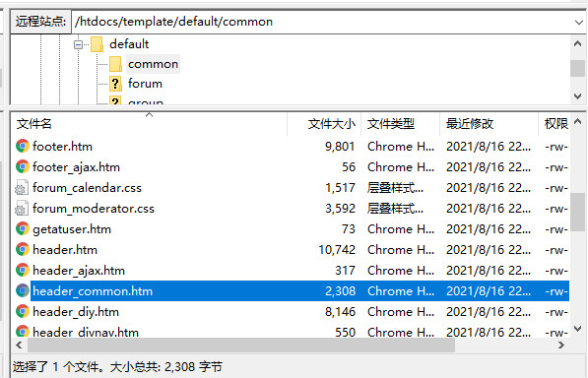Image resolution: width=588 pixels, height=378 pixels.
Task: Select the file header_diynav.htm
Action: point(86,332)
